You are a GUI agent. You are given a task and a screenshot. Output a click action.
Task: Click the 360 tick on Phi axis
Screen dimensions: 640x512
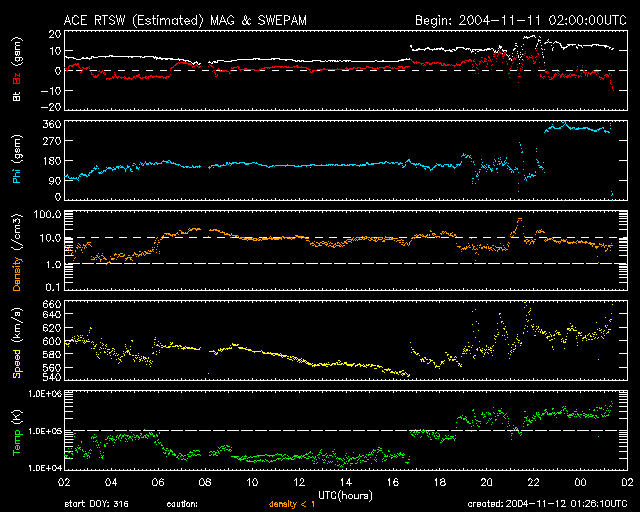coord(52,124)
